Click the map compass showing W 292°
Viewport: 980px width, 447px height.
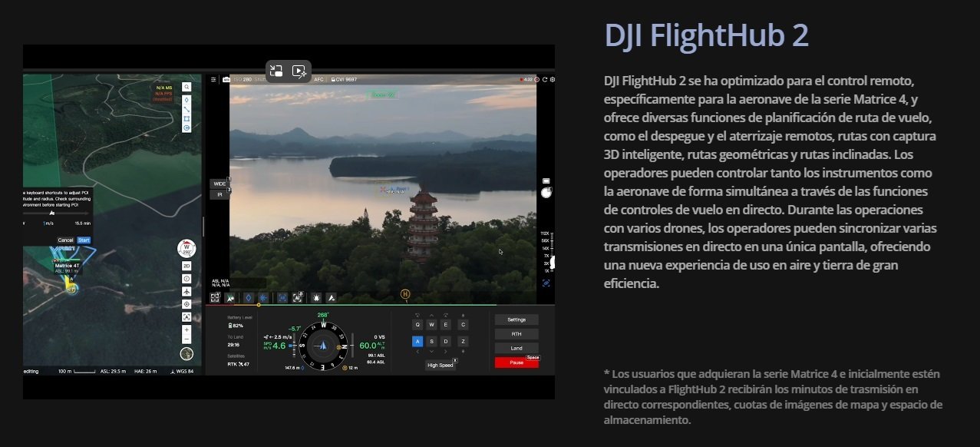[x=186, y=249]
